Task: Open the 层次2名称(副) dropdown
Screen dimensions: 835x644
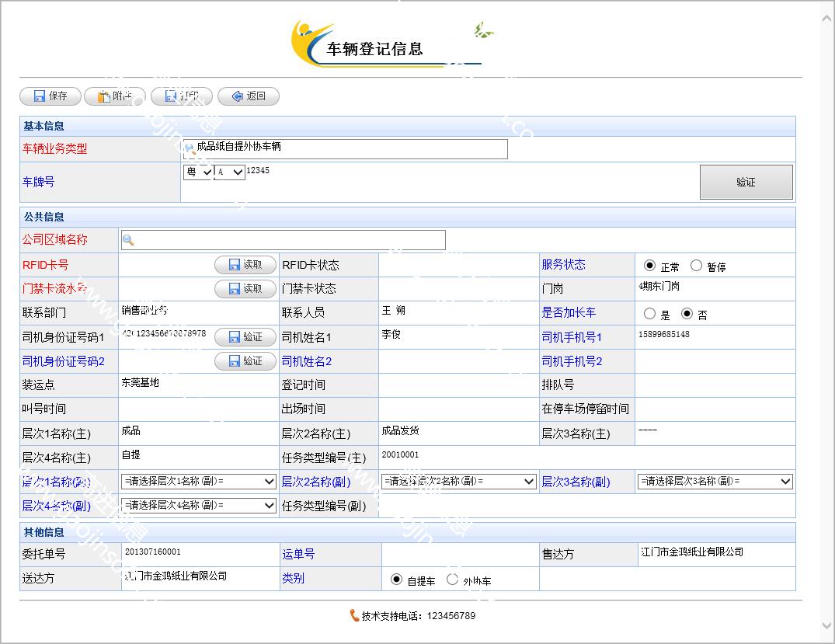Action: pos(459,482)
